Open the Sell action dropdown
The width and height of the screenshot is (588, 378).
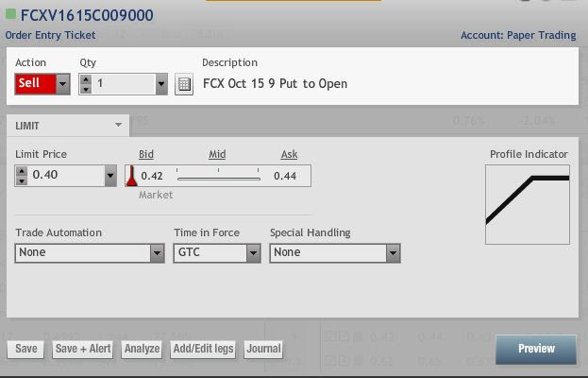tap(62, 84)
